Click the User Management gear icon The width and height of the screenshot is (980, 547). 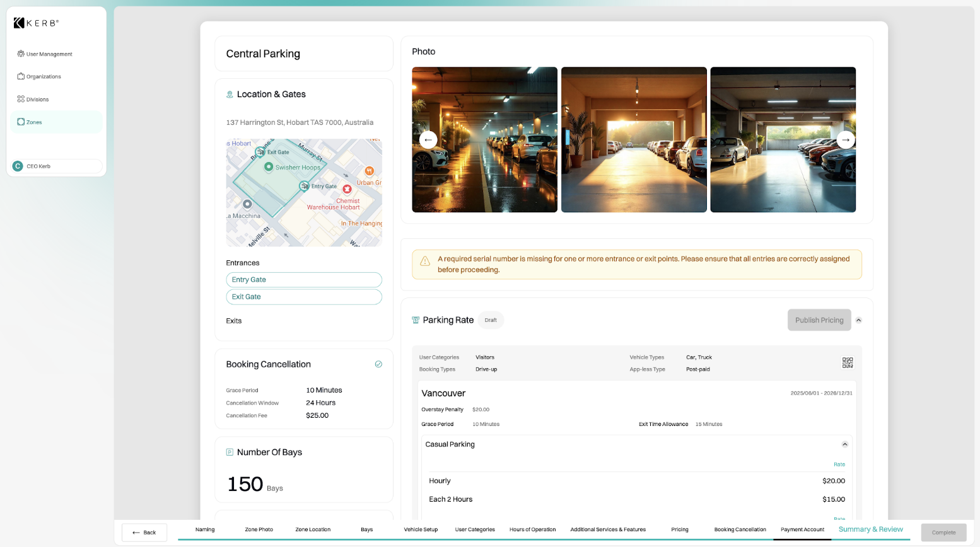tap(21, 54)
